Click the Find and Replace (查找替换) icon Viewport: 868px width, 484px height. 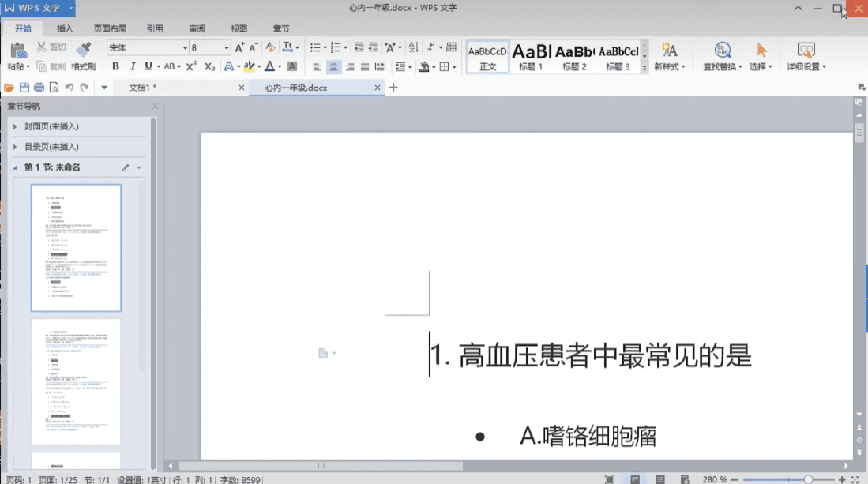coord(721,51)
